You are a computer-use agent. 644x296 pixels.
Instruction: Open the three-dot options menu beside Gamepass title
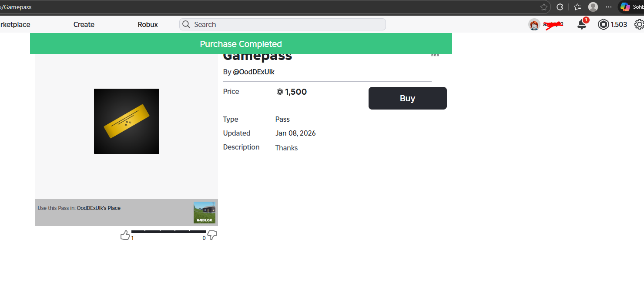pos(435,55)
